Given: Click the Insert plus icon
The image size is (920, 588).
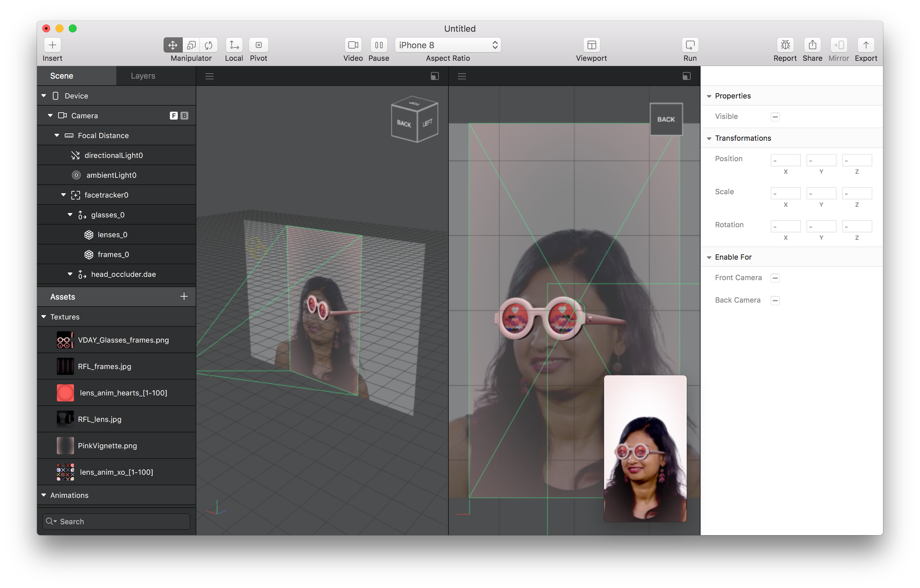Looking at the screenshot, I should tap(52, 45).
